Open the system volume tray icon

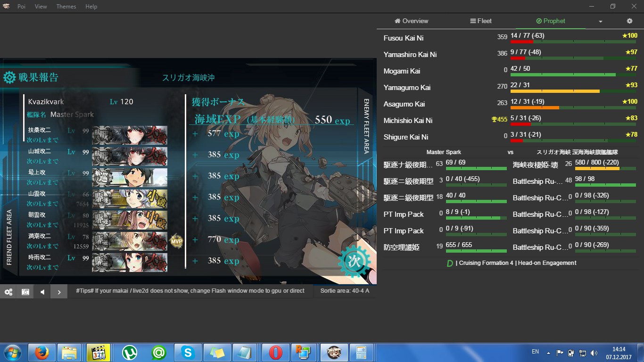(594, 353)
